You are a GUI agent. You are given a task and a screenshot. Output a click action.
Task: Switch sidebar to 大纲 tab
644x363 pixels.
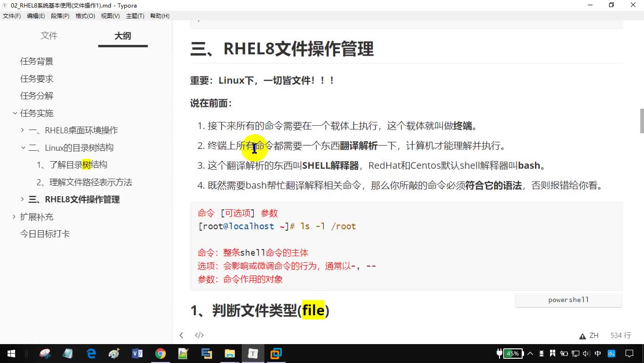click(123, 36)
